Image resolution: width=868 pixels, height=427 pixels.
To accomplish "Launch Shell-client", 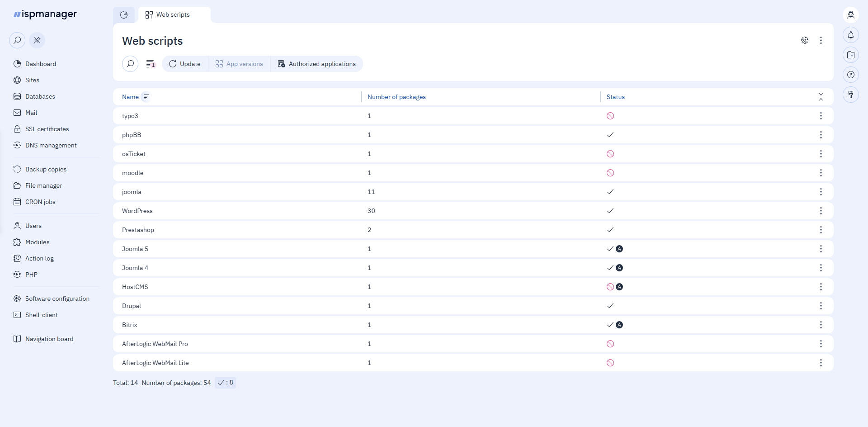I will coord(41,315).
